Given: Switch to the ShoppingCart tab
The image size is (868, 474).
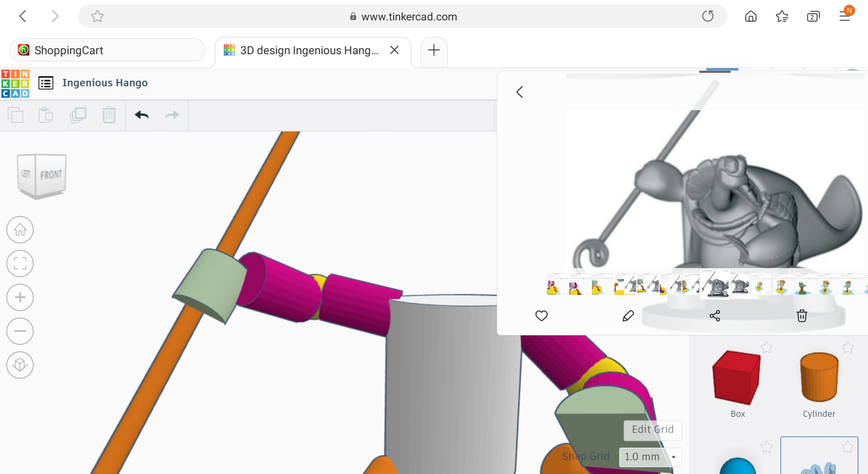Looking at the screenshot, I should click(107, 50).
